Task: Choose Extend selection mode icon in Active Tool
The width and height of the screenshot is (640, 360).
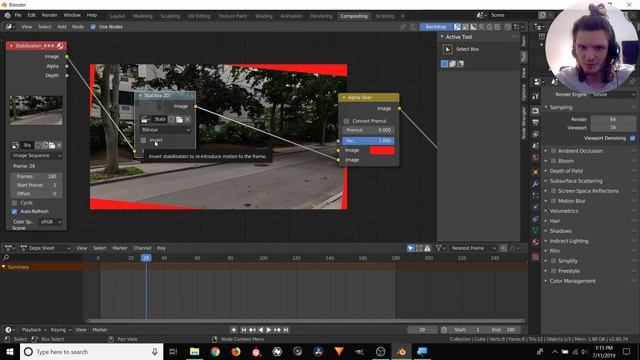Action: (453, 64)
